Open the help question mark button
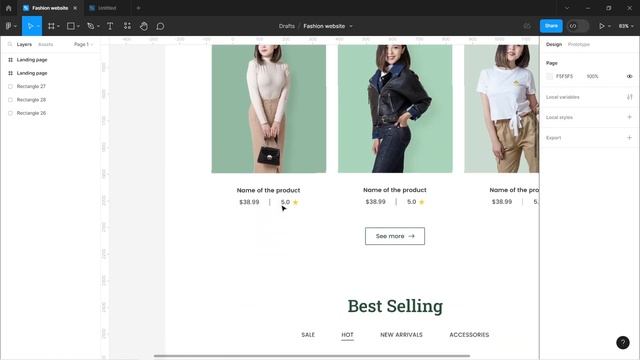Screen dimensions: 640x360 click(622, 342)
